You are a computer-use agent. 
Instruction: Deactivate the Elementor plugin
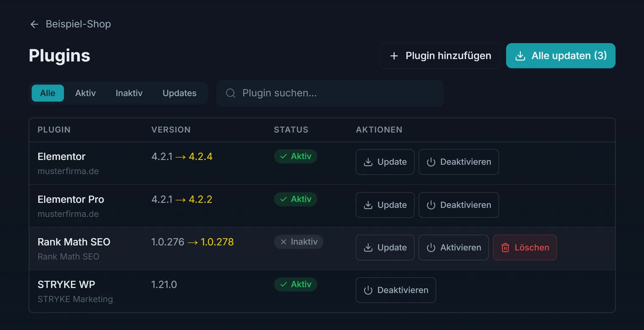[459, 162]
